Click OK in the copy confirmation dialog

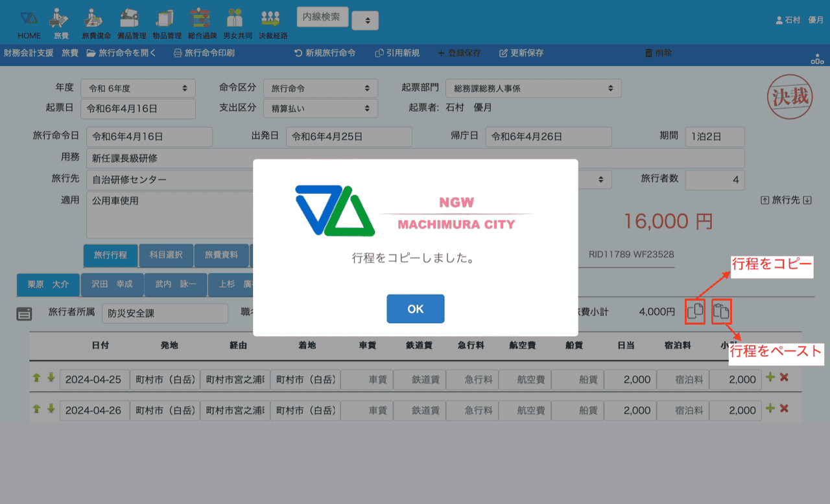tap(415, 309)
